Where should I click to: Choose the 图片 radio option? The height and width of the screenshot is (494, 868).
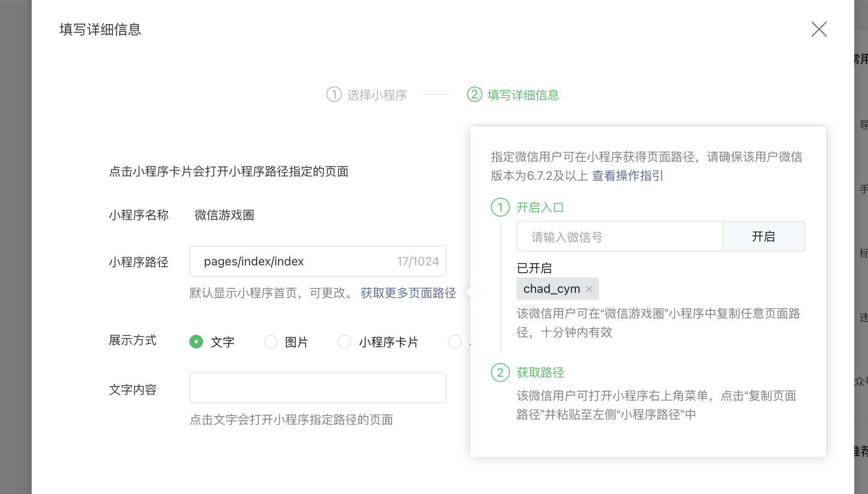271,342
